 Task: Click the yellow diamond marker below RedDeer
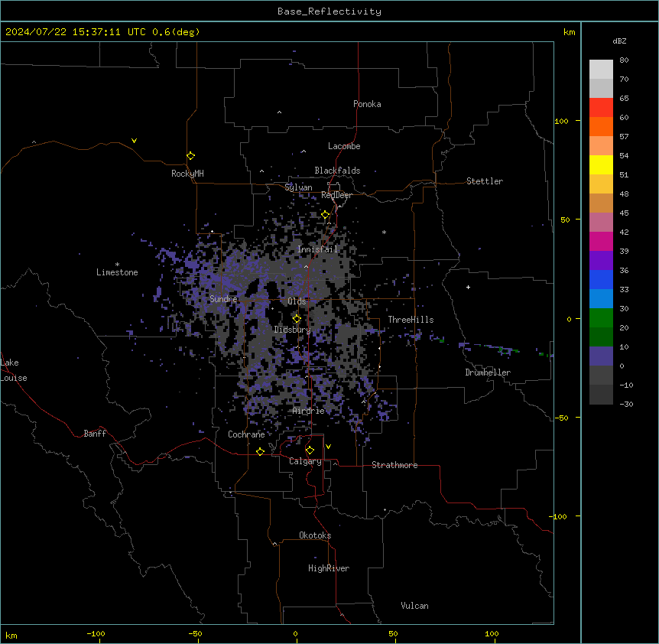[326, 215]
